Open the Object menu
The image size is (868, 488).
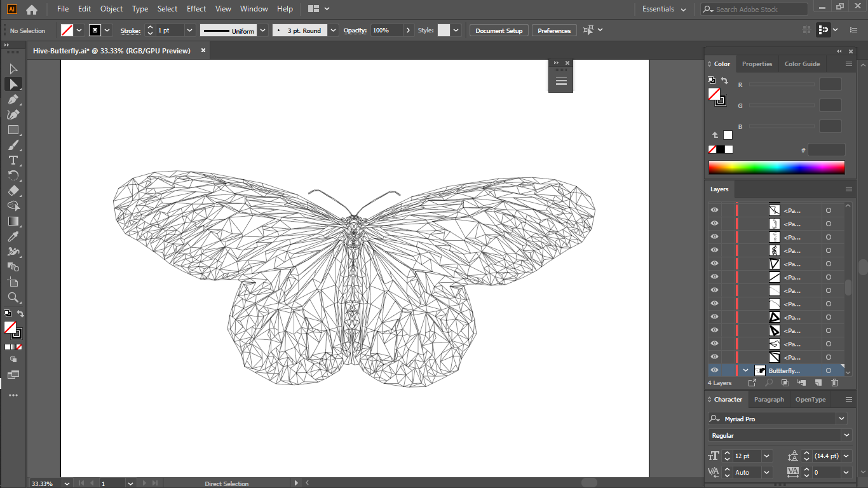tap(111, 9)
